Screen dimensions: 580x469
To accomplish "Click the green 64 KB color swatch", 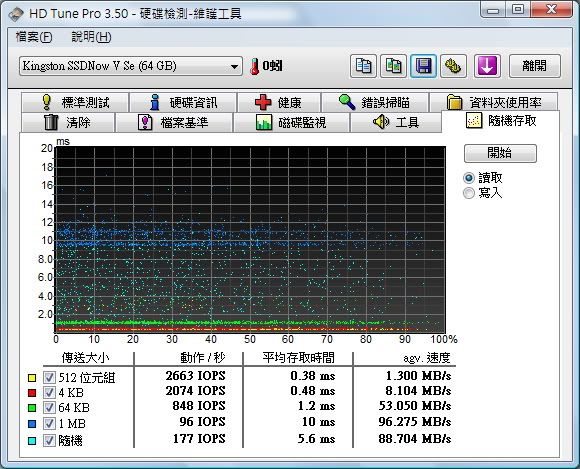I will click(32, 408).
